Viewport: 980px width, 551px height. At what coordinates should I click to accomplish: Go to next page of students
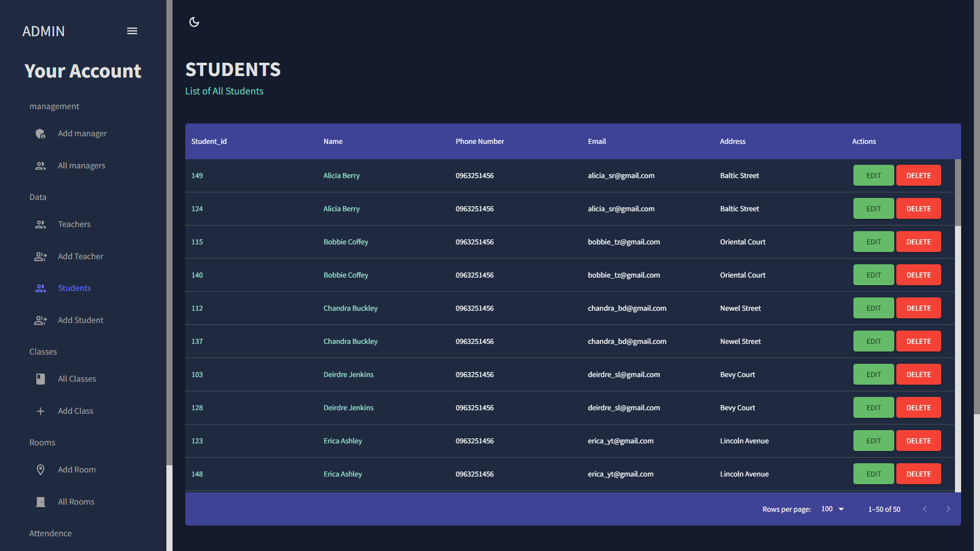tap(948, 509)
